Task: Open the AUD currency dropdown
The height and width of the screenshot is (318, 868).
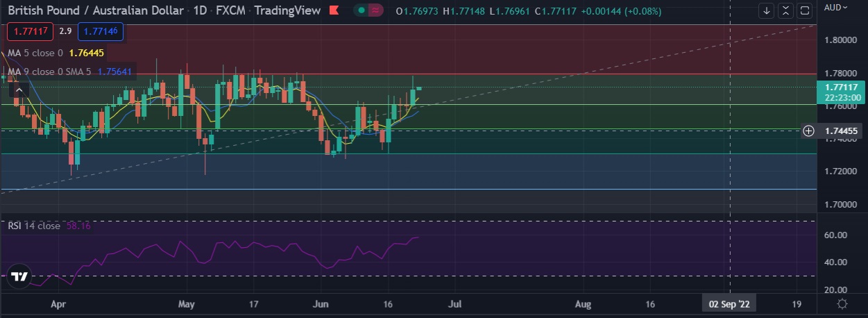Action: click(836, 8)
